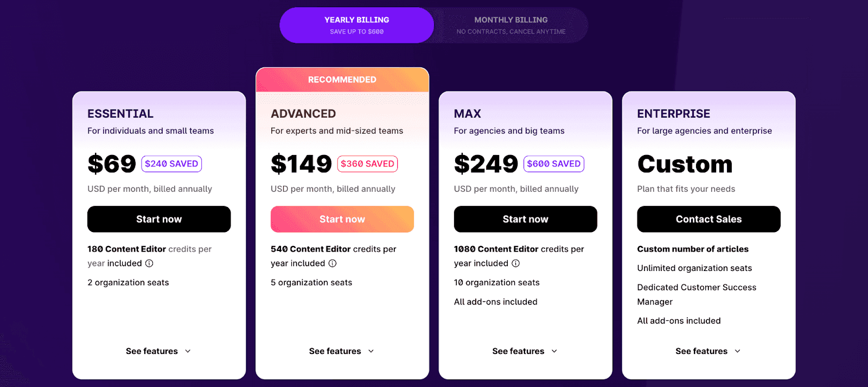Click Contact Sales for Enterprise
Screen dimensions: 868x387
click(x=708, y=219)
